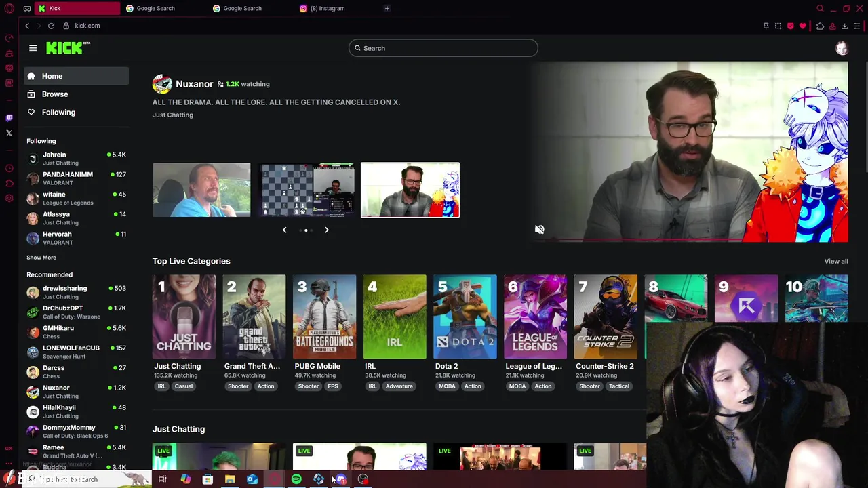The image size is (868, 488).
Task: Open browser extensions puzzle icon
Action: click(x=820, y=26)
